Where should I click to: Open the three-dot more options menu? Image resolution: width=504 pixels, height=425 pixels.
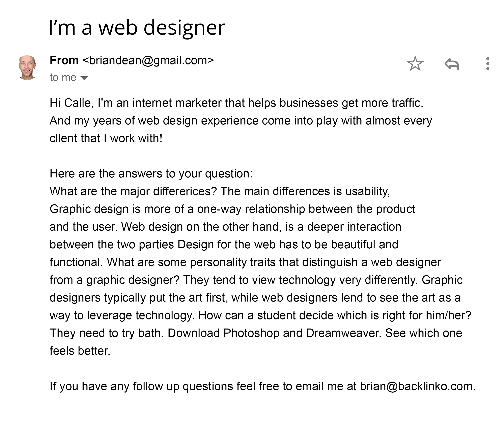(x=488, y=64)
